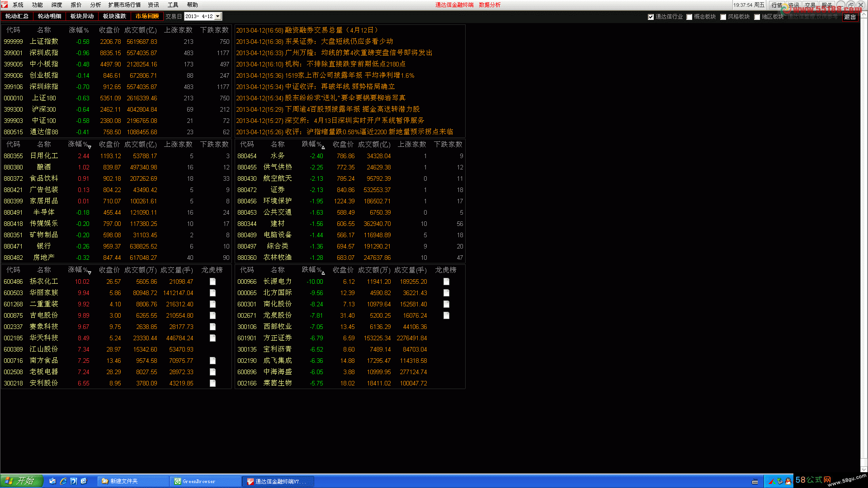The image size is (868, 488).
Task: Switch to the 板块涨跌 tab
Action: [115, 16]
